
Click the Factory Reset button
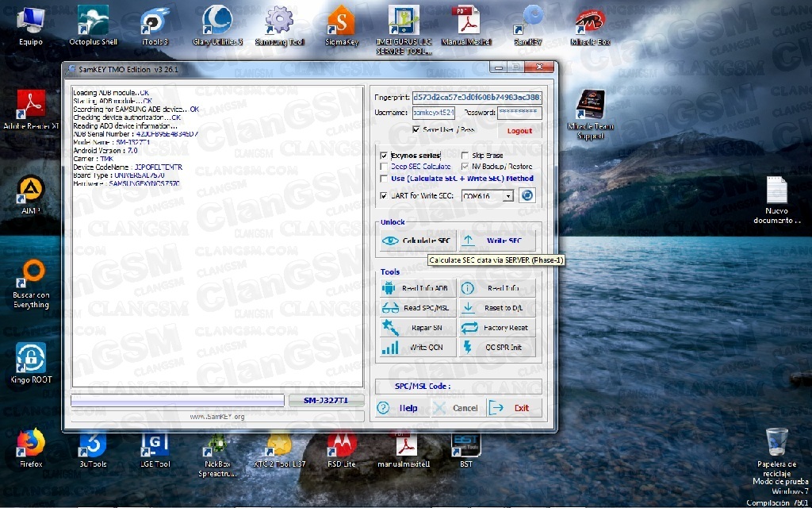pos(497,328)
